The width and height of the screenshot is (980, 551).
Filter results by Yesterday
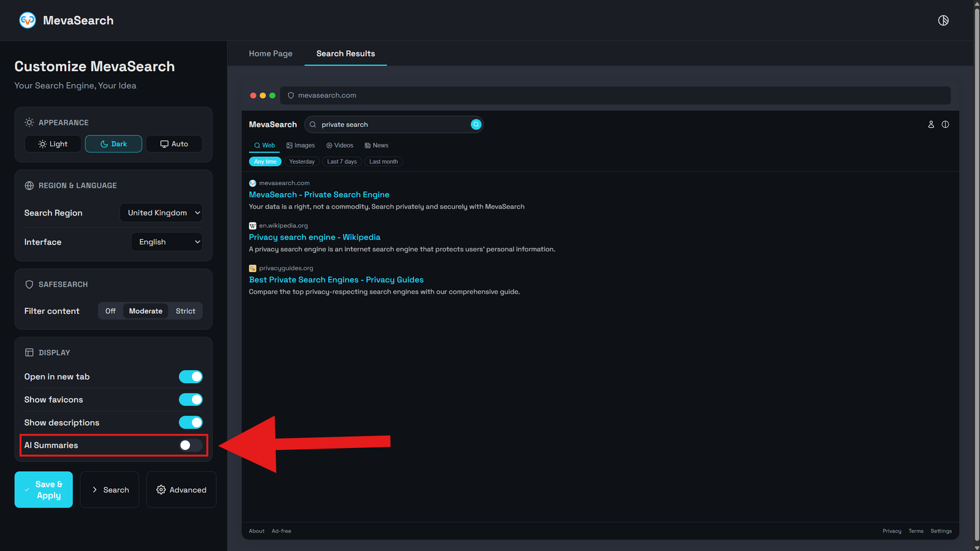302,162
